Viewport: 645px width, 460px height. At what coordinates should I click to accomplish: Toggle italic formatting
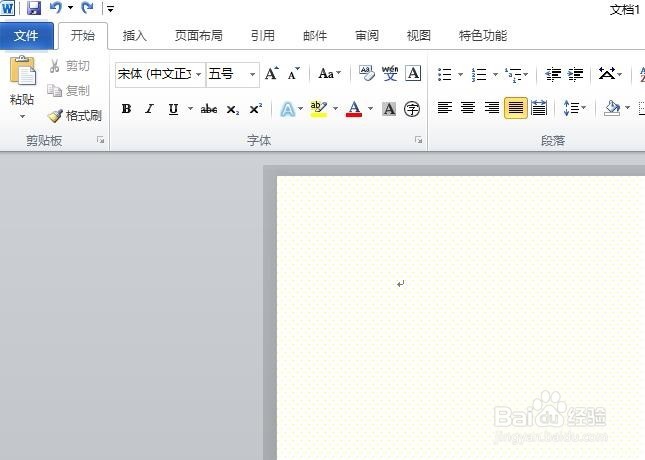click(x=149, y=109)
